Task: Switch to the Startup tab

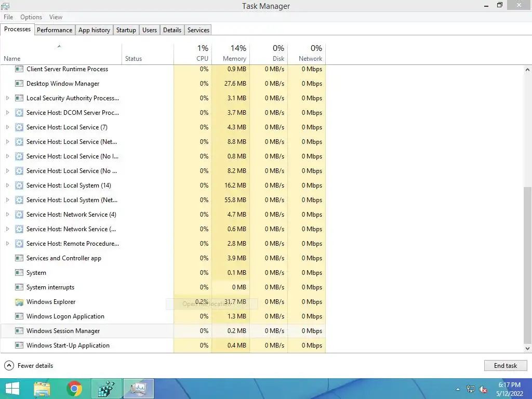Action: click(x=126, y=30)
